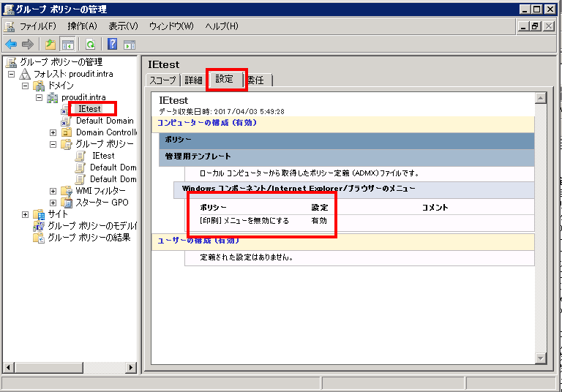The image size is (562, 392).
Task: Open the 操作(A) menu
Action: 82,26
